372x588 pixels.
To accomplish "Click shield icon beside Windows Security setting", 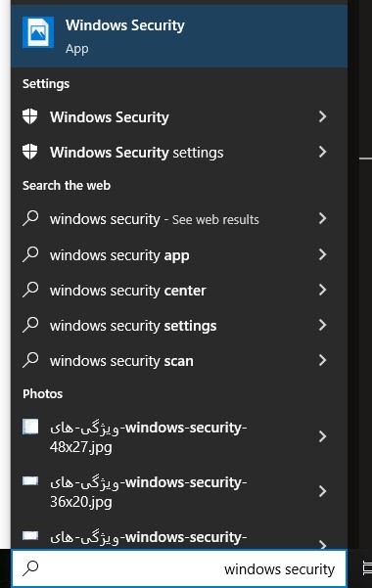I will [x=30, y=116].
